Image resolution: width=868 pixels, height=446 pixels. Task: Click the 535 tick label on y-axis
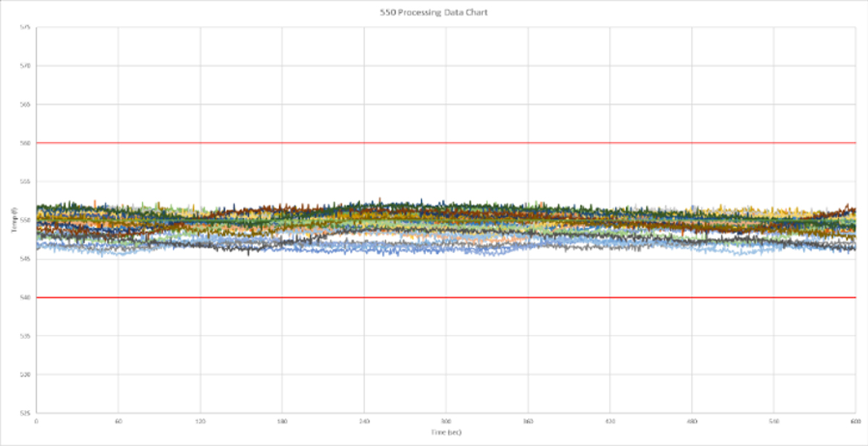tap(26, 335)
